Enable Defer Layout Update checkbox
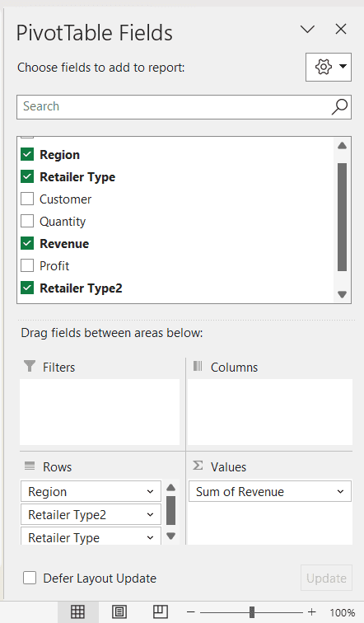Screen dimensions: 364x623 pos(30,578)
